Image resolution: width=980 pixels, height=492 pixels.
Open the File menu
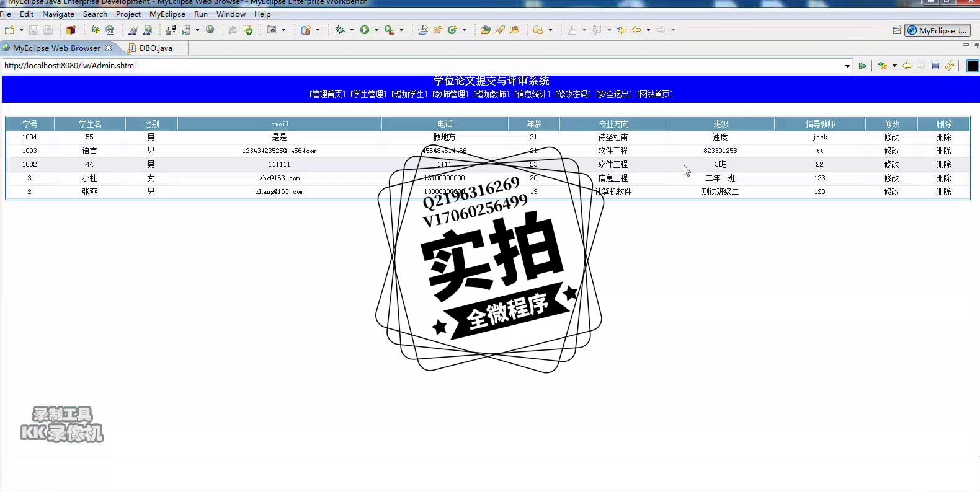[x=6, y=14]
